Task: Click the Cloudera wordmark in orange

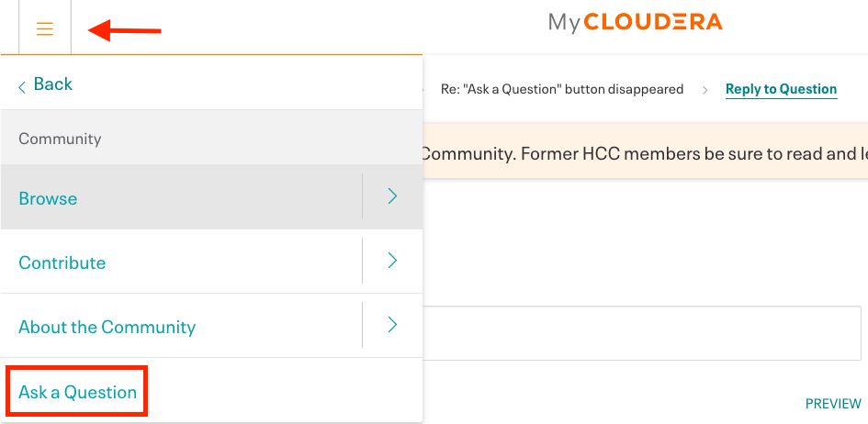Action: click(x=653, y=22)
